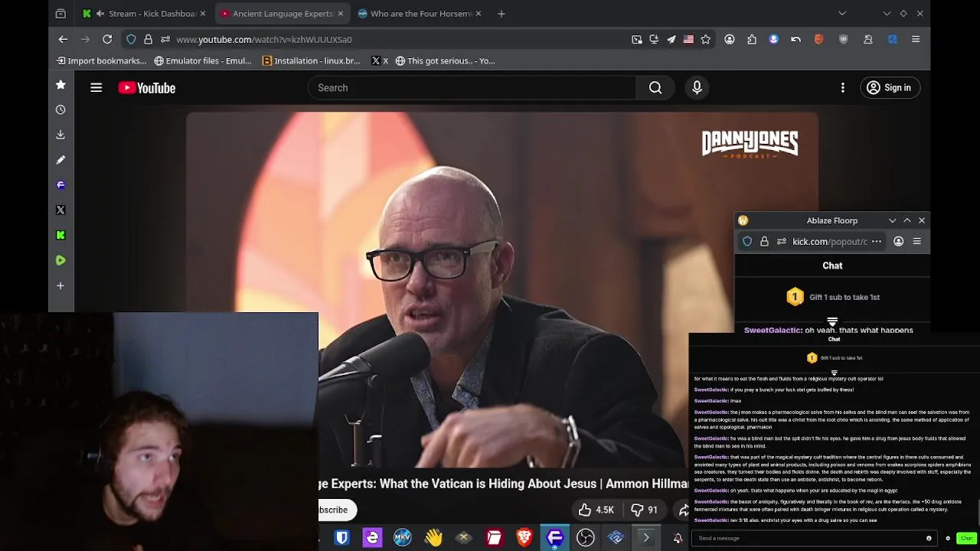Open the notes pencil panel in sidebar

pos(60,160)
